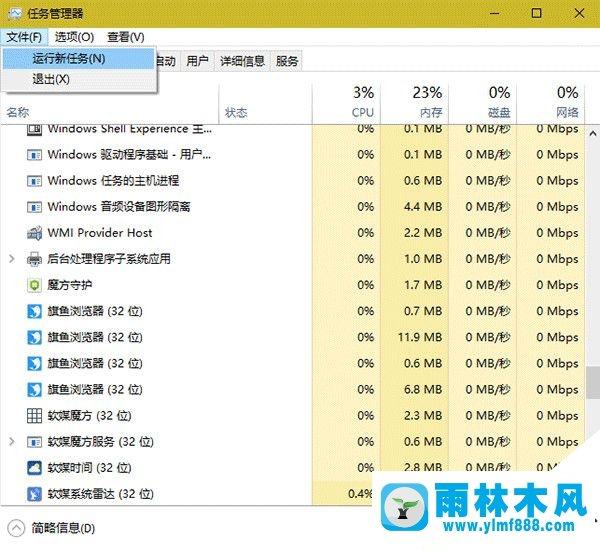The height and width of the screenshot is (551, 600).
Task: Sort by the 状态 column header
Action: click(236, 112)
